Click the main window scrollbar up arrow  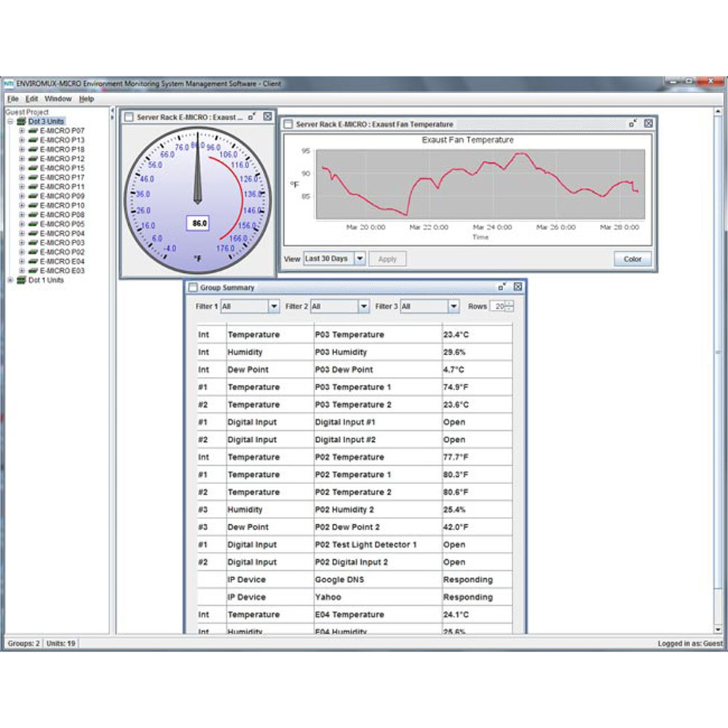[719, 112]
